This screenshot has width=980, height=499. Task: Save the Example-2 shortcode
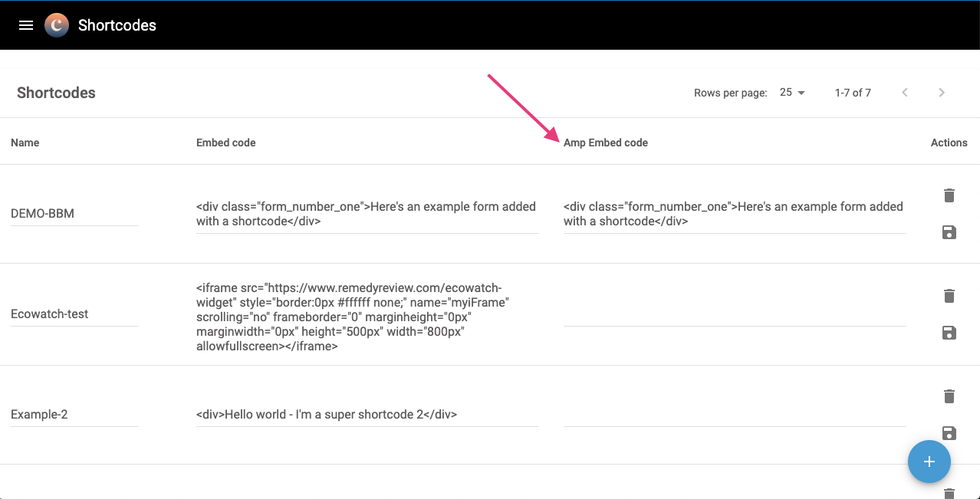pos(949,432)
